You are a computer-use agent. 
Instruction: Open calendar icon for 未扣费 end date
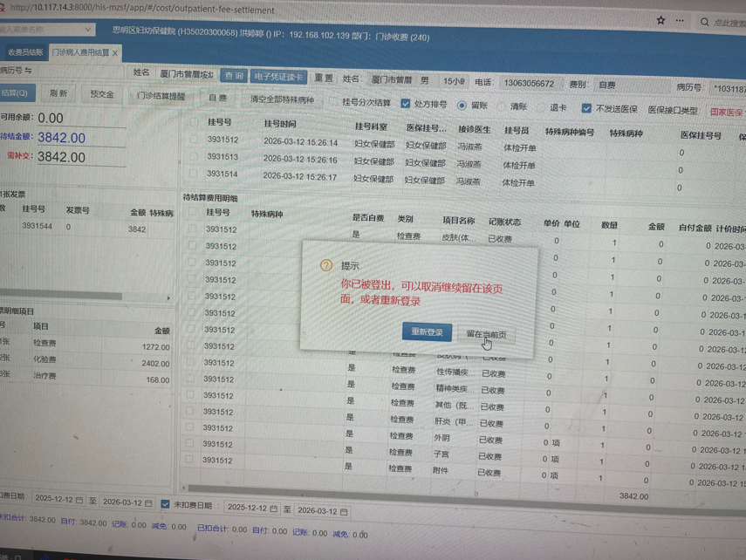(344, 511)
